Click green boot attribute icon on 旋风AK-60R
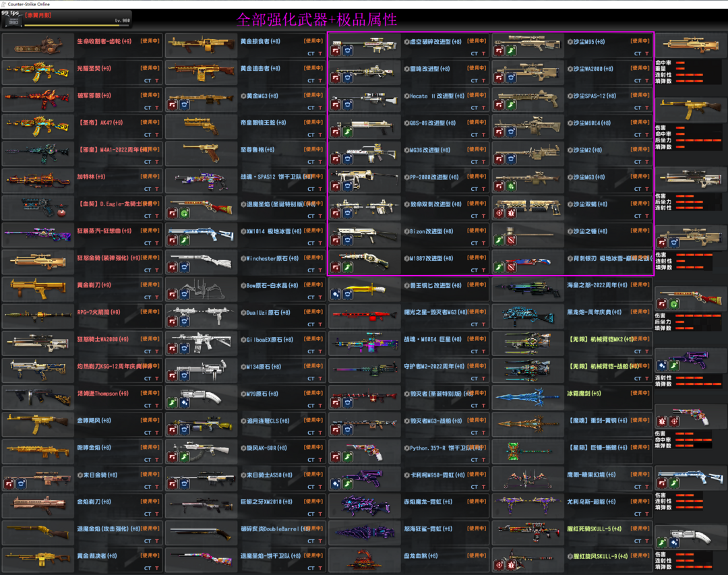 pos(184,457)
